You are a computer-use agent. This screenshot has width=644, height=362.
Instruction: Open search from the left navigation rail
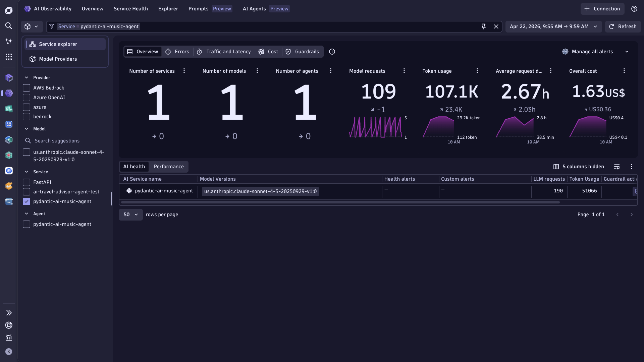9,26
